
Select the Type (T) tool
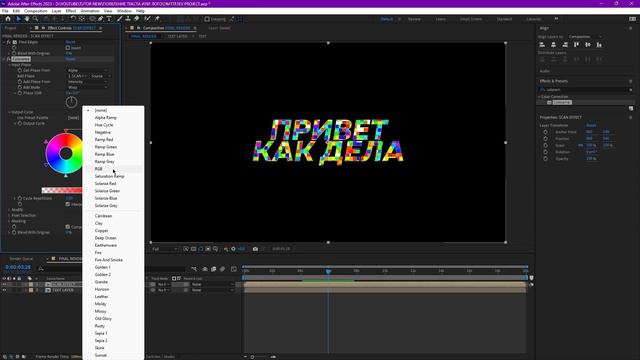(x=109, y=19)
